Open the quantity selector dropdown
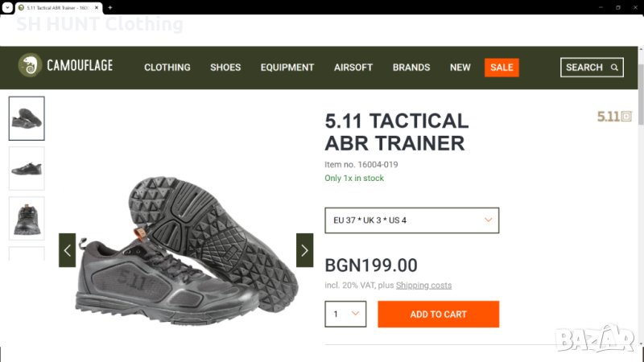Screen dimensions: 644x362 [345, 314]
